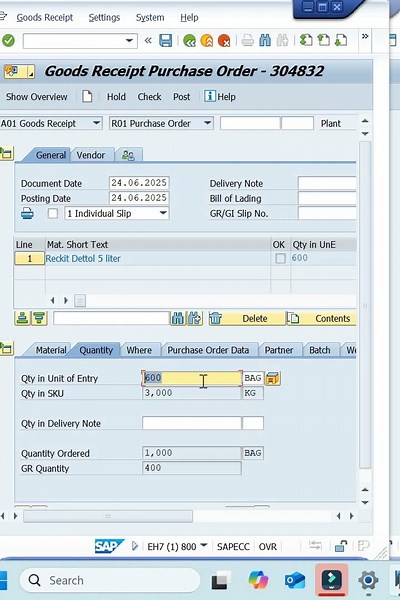Switch to the Material tab
400x600 pixels.
click(x=51, y=350)
